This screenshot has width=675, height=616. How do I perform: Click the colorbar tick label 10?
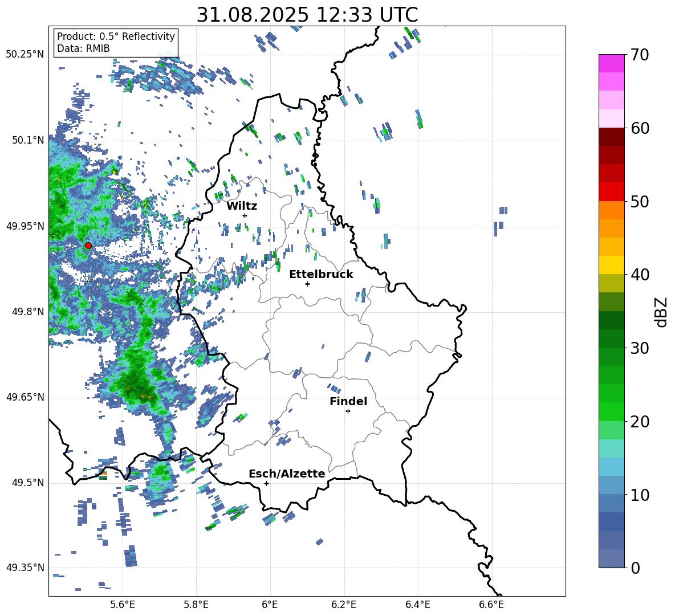pyautogui.click(x=640, y=495)
